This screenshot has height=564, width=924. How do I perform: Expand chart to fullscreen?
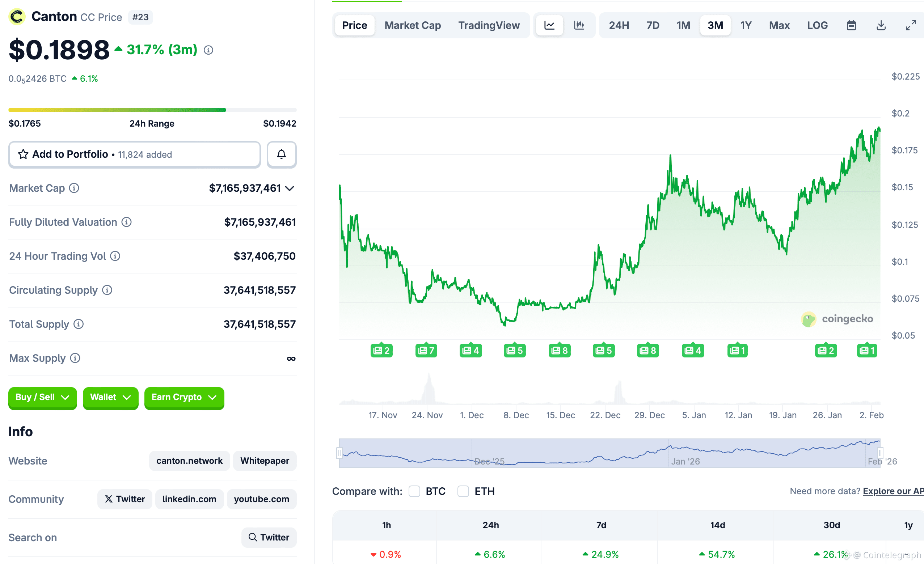click(x=911, y=25)
